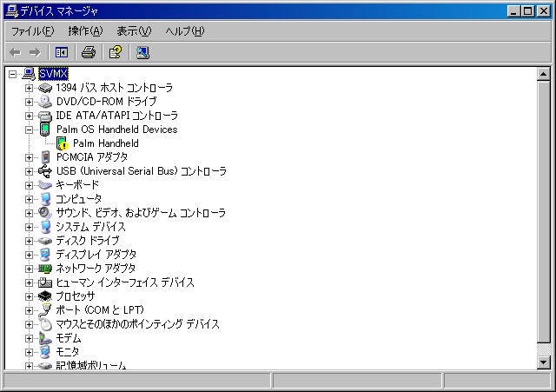Image resolution: width=556 pixels, height=392 pixels.
Task: Collapse the SVMX root node
Action: [x=13, y=74]
